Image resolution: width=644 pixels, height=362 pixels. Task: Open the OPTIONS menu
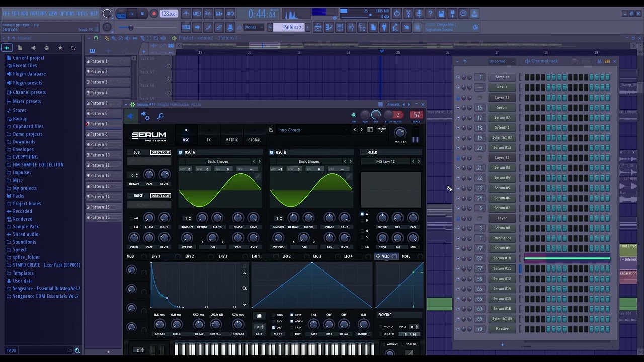66,13
